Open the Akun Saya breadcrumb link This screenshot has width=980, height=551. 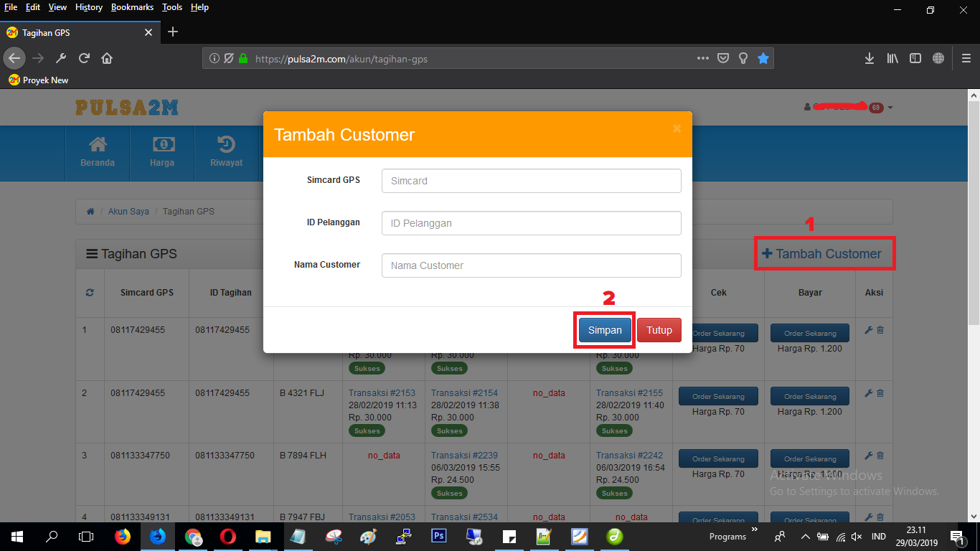128,211
